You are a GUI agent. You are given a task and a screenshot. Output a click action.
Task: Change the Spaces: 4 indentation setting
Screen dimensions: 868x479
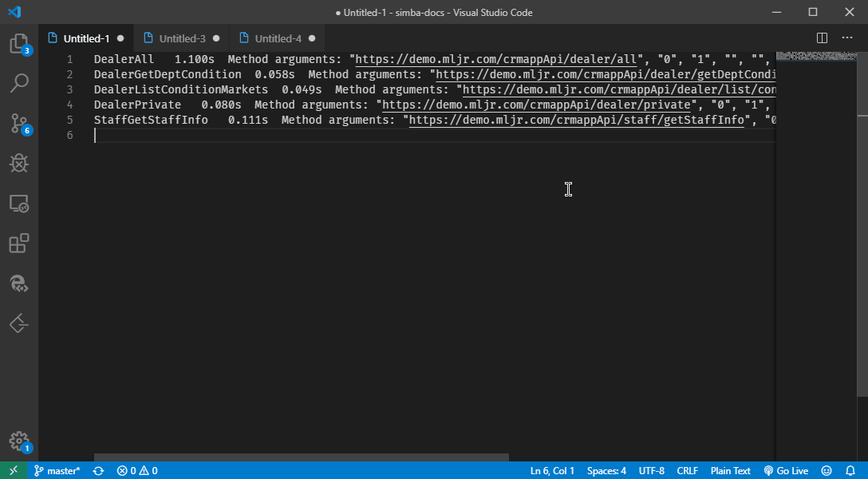(606, 470)
